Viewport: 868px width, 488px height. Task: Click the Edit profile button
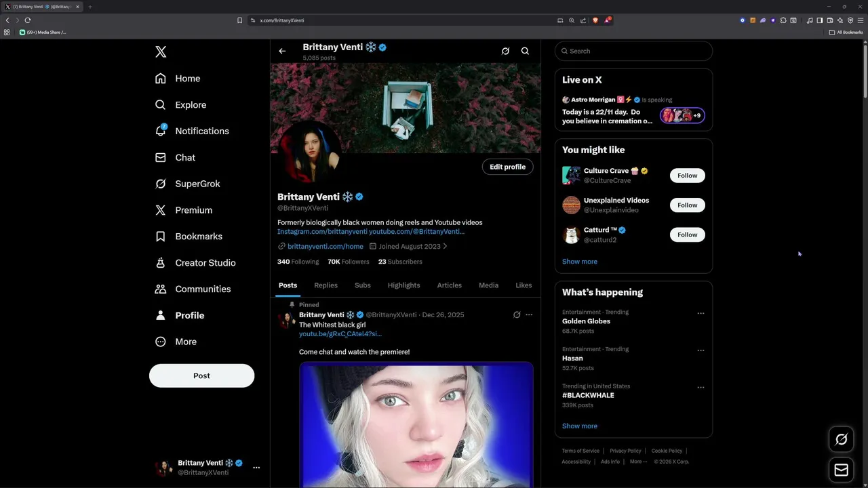[x=508, y=167]
